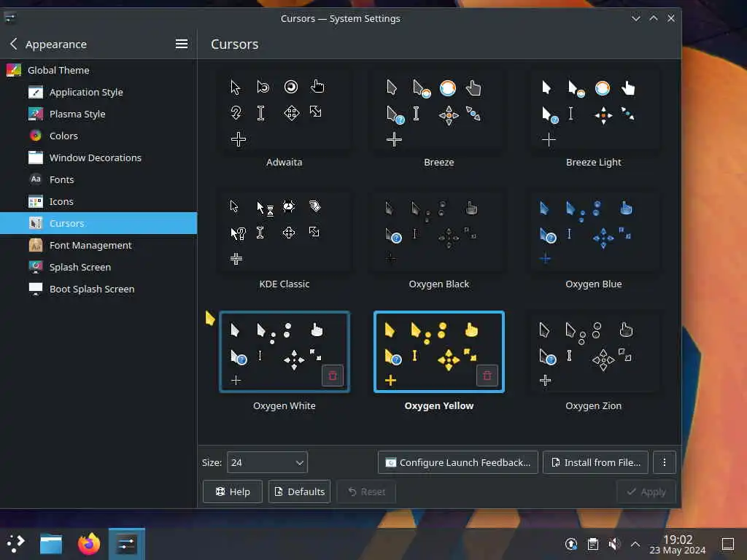Click the Global Theme colorful icon

pos(13,70)
